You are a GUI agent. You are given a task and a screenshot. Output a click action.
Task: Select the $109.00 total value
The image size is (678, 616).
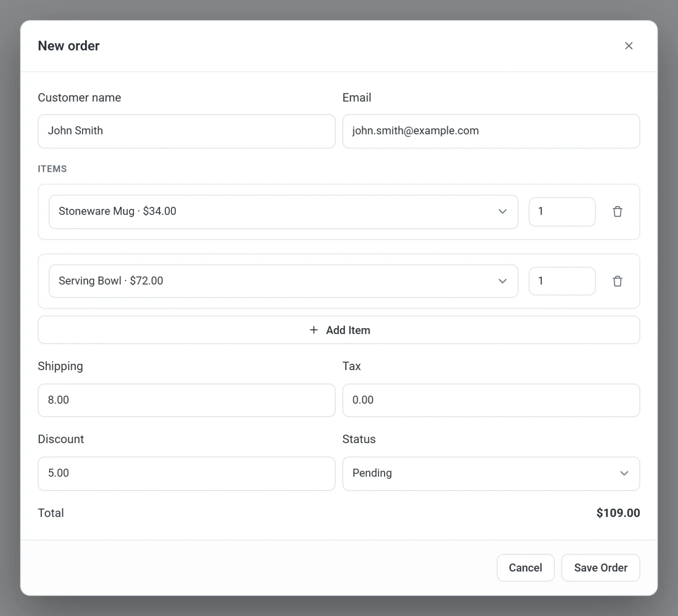click(618, 513)
